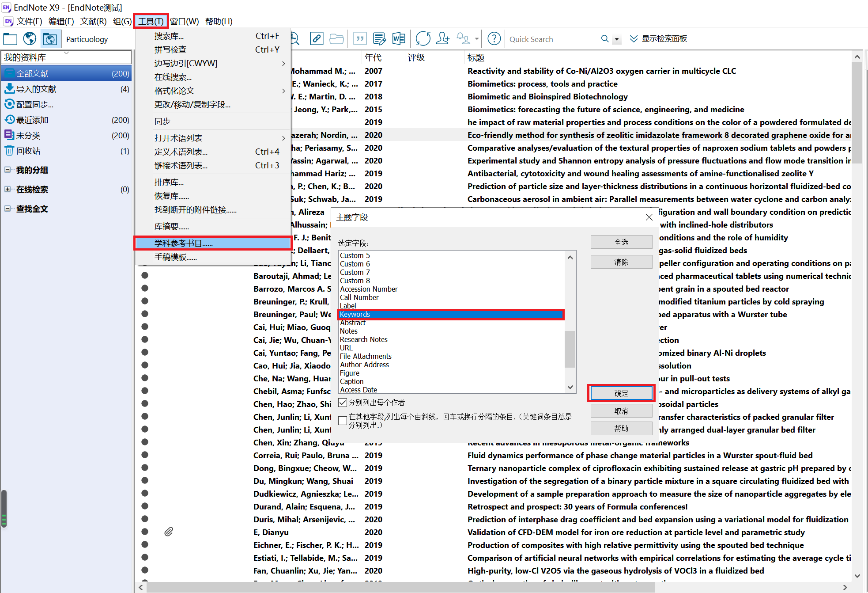Switch to local library mode icon
This screenshot has height=593, width=868.
[10, 39]
